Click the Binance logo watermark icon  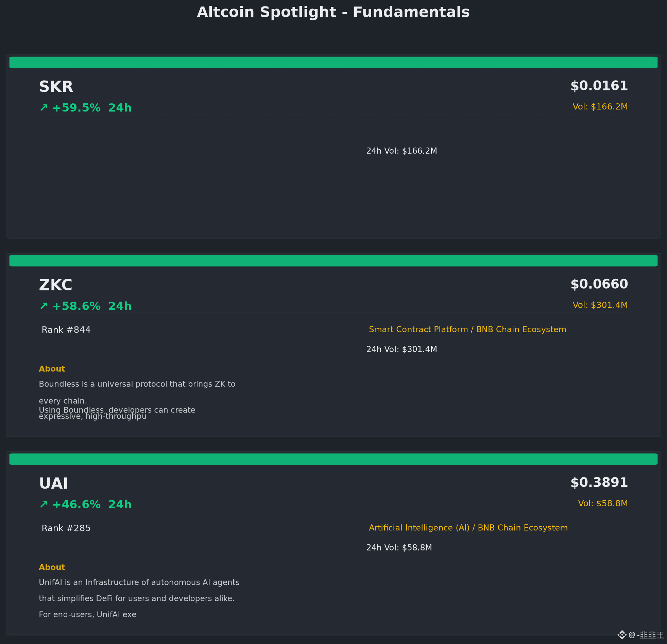coord(622,635)
